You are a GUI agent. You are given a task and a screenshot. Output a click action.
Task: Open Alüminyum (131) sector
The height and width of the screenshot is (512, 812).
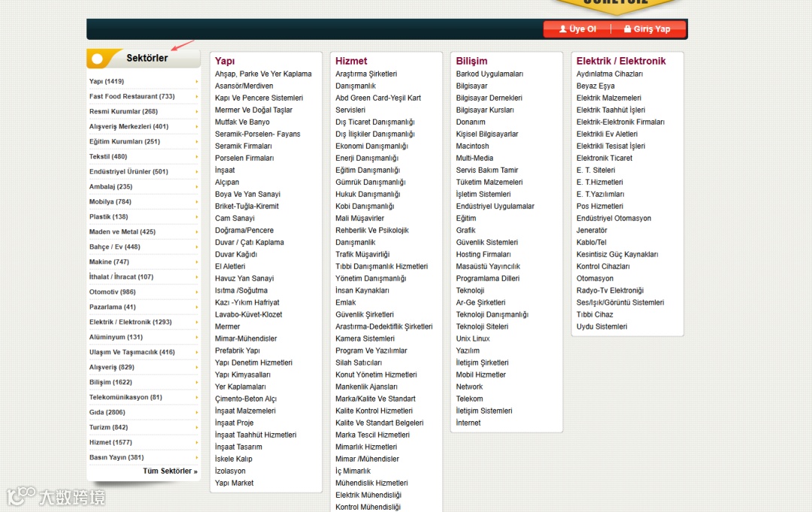click(x=116, y=337)
